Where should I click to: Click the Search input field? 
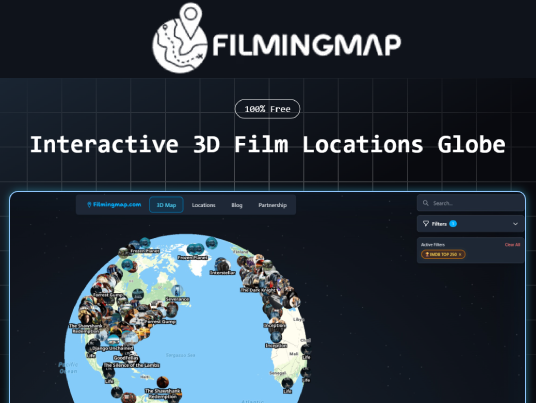tap(470, 203)
